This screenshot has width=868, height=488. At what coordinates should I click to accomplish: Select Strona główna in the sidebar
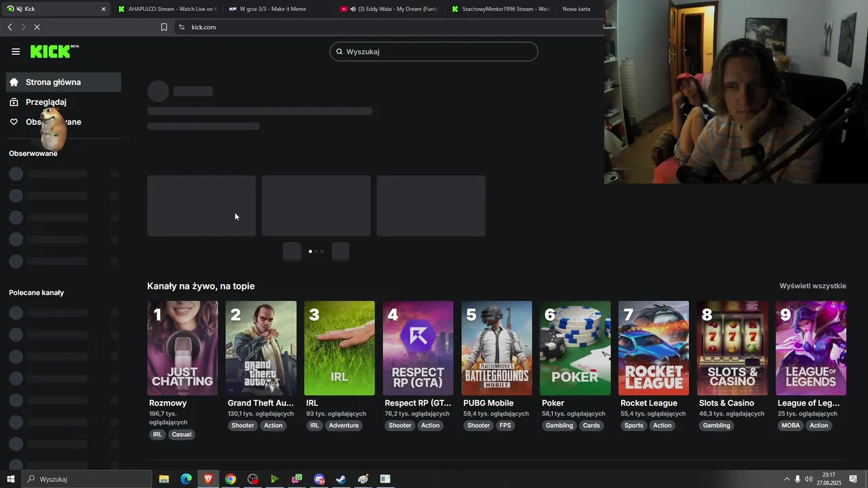click(64, 82)
